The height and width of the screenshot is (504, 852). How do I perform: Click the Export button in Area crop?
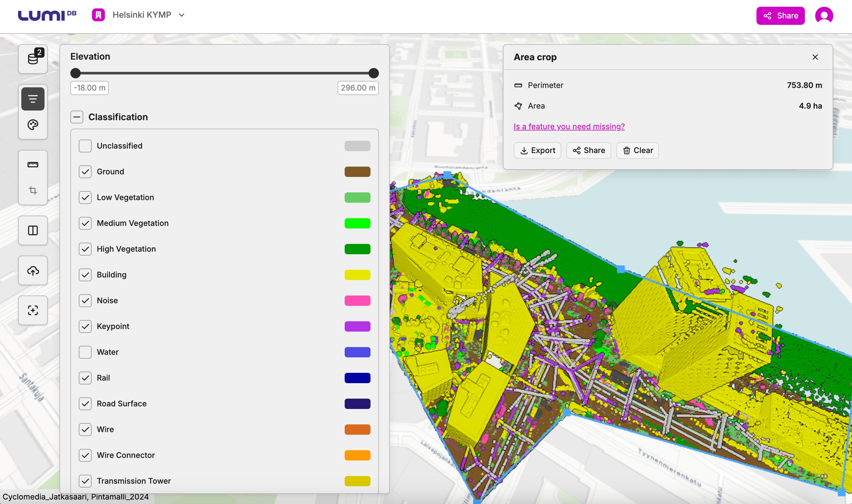point(537,150)
